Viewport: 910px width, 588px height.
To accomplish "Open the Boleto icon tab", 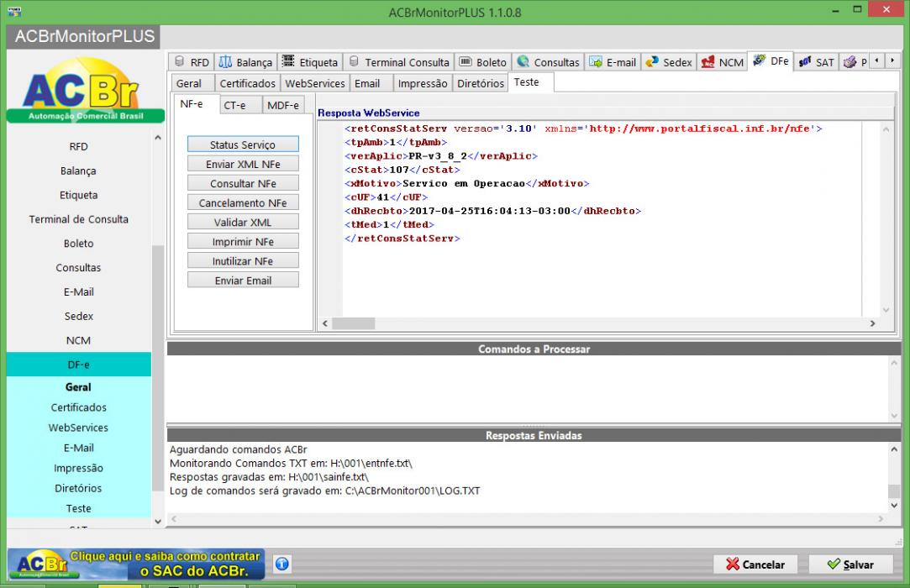I will click(x=483, y=62).
